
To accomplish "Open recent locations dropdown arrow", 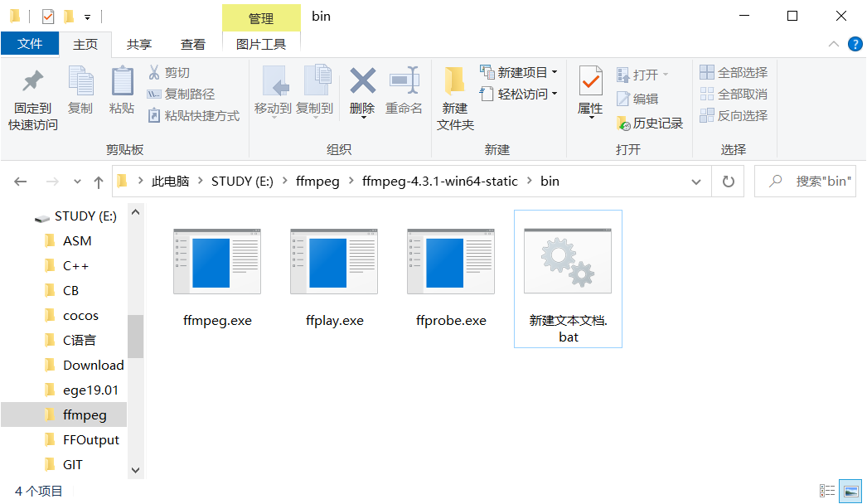I will pos(77,182).
